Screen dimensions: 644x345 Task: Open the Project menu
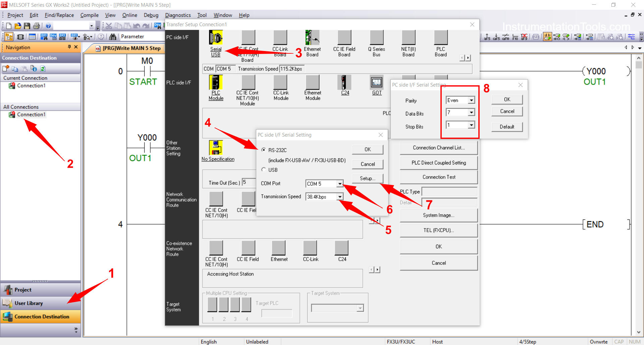coord(15,15)
